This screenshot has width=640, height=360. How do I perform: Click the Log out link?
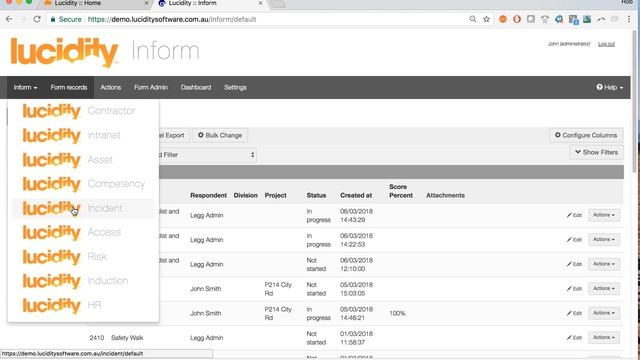606,44
